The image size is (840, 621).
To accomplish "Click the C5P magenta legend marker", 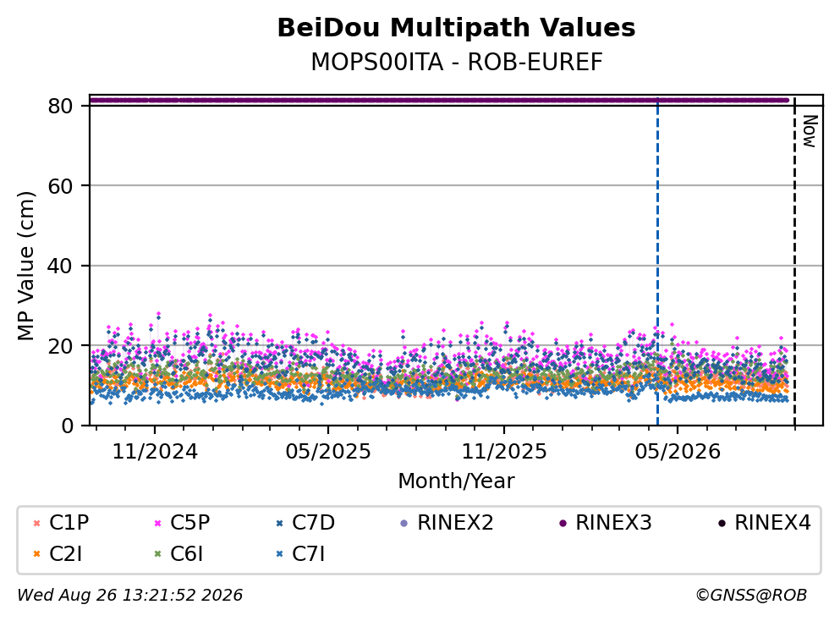I will [x=157, y=523].
